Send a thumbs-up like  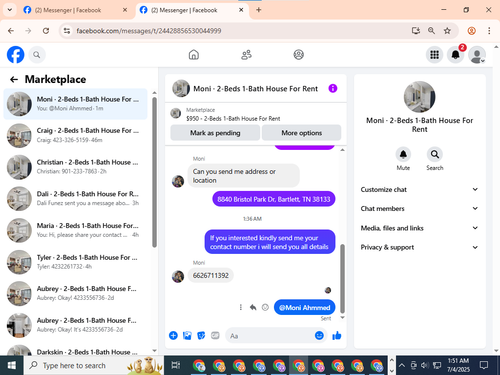pyautogui.click(x=337, y=335)
